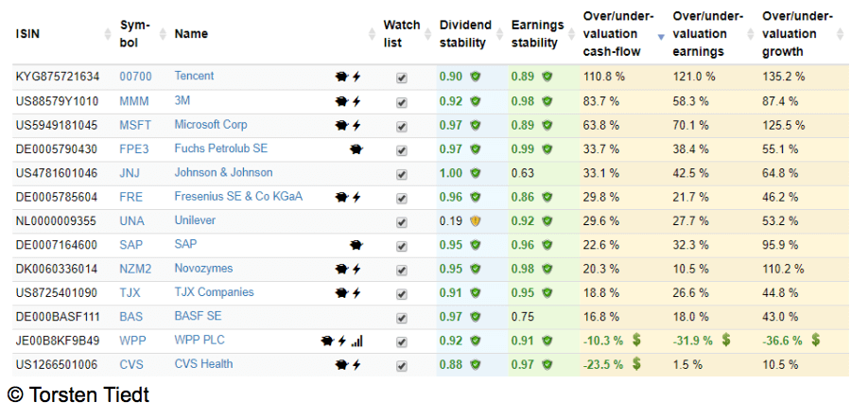Viewport: 868px width, 420px height.
Task: Click the lightning bolt icon in Fresenius row
Action: (356, 197)
